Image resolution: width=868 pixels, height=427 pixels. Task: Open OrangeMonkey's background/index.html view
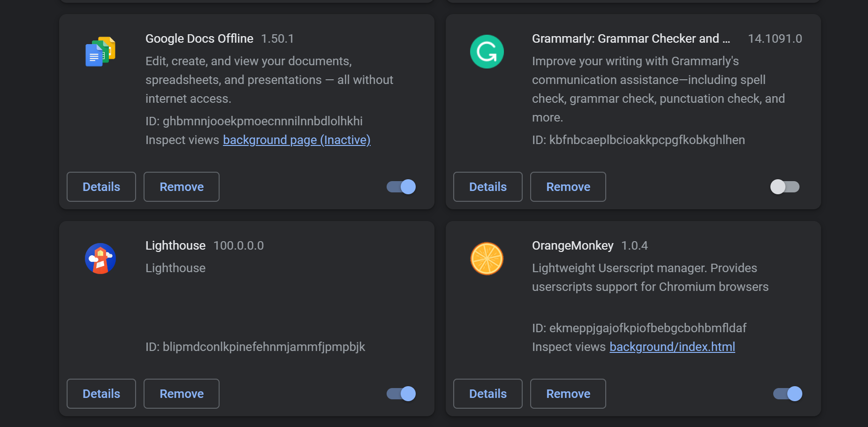coord(672,347)
